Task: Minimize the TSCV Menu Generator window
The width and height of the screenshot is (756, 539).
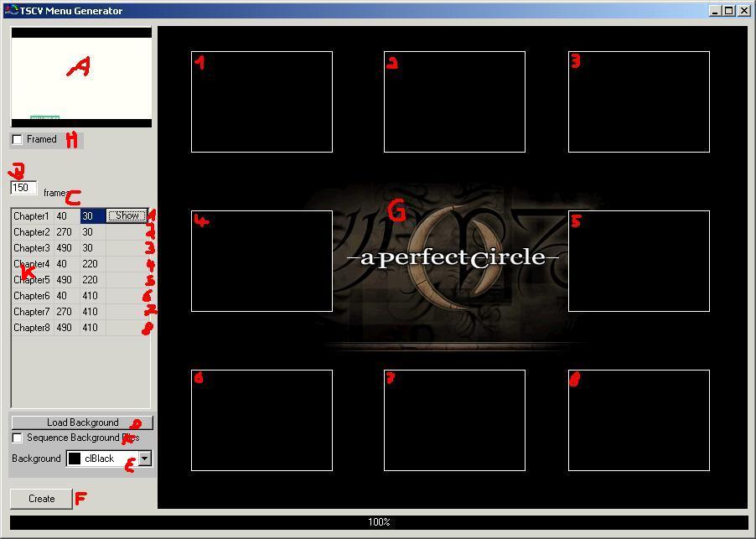Action: pyautogui.click(x=716, y=11)
